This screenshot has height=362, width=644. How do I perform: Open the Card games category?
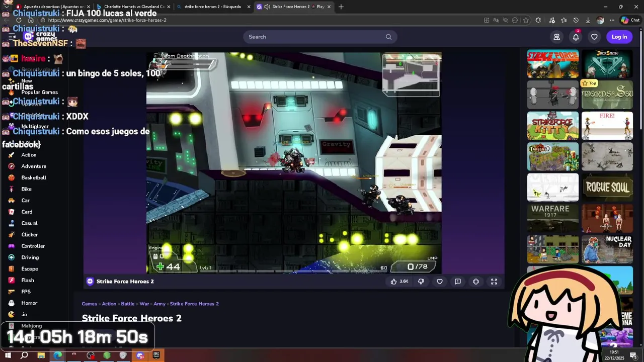27,212
